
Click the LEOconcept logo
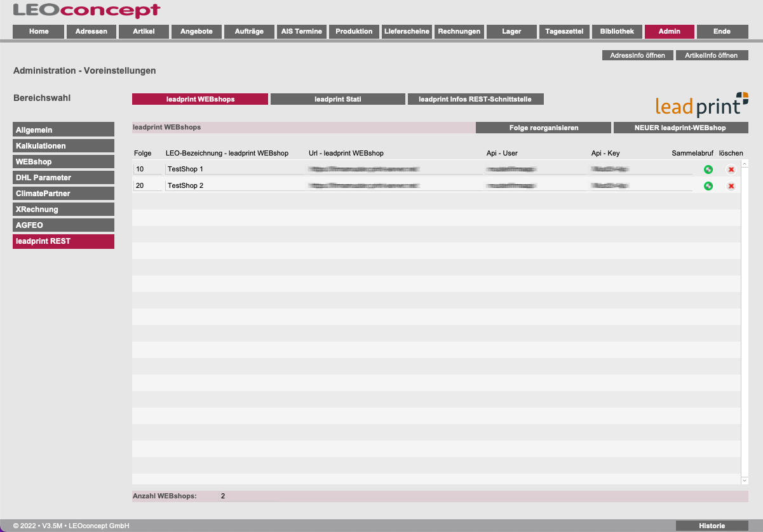pyautogui.click(x=86, y=10)
